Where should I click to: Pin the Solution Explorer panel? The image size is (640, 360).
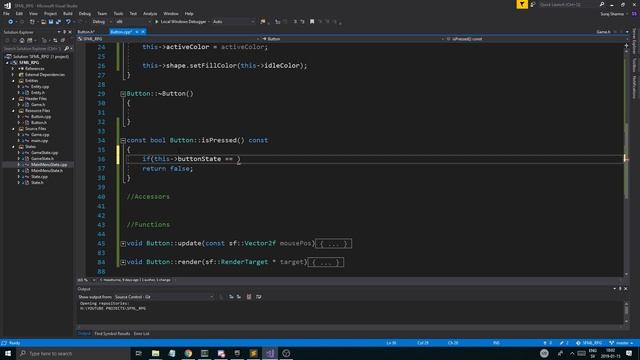click(x=64, y=32)
